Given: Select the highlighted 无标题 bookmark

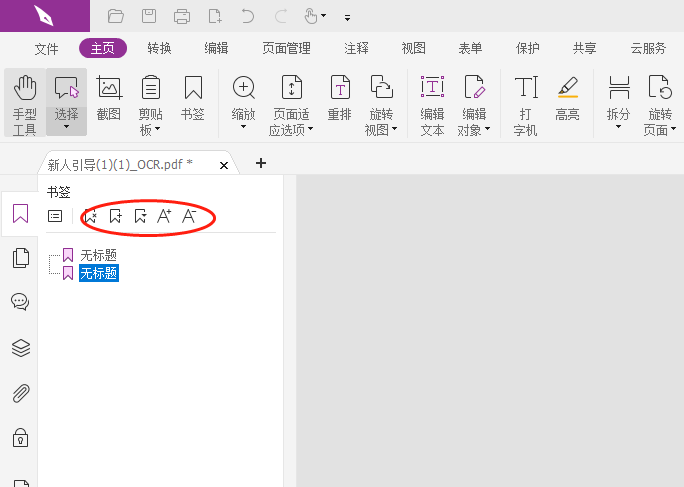Looking at the screenshot, I should [x=99, y=273].
